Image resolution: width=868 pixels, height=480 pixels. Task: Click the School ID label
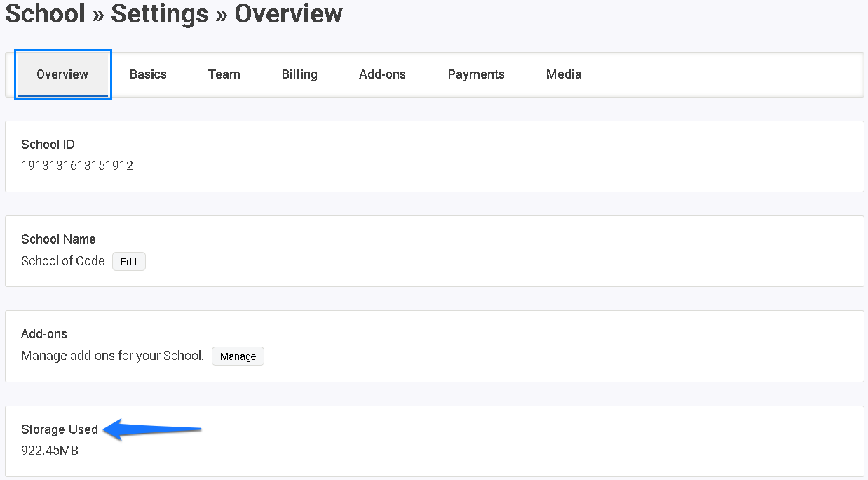pos(48,145)
